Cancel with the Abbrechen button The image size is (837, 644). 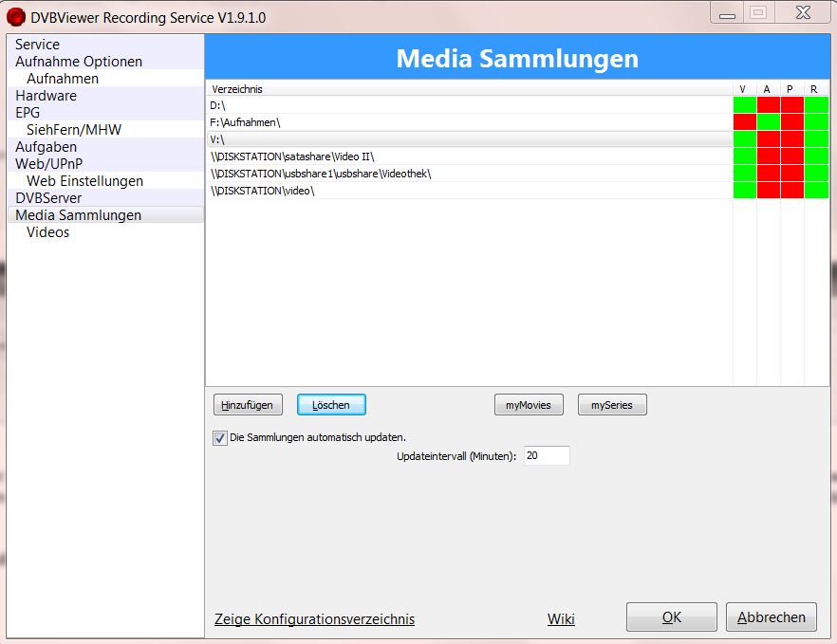coord(772,617)
